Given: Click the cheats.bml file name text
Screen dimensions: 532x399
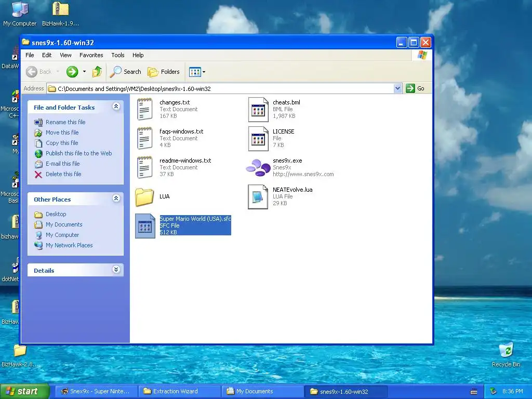Looking at the screenshot, I should click(286, 102).
